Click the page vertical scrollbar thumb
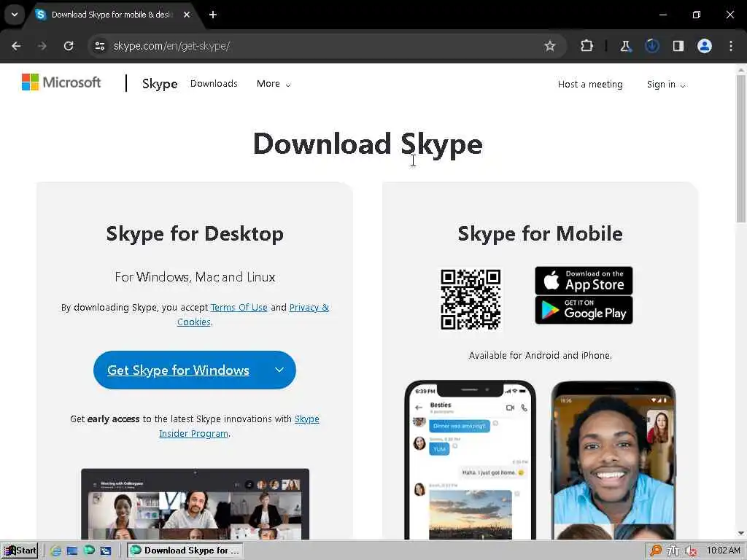The image size is (747, 560). (741, 149)
